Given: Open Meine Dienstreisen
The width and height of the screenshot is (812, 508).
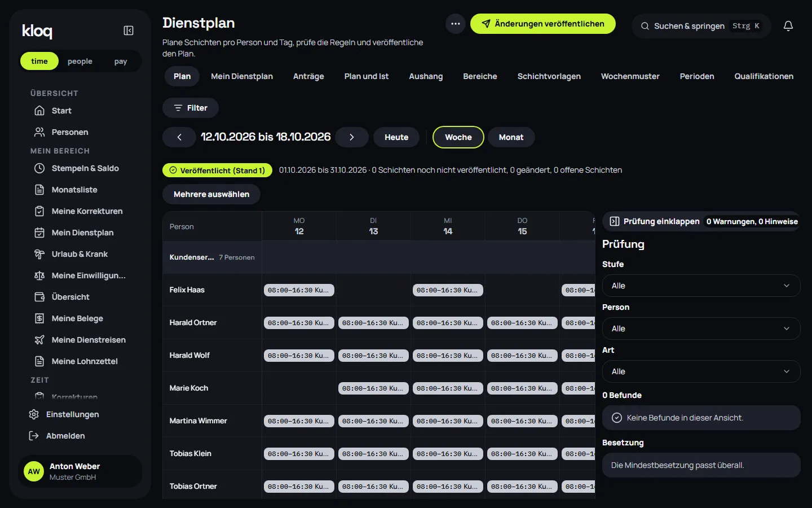Looking at the screenshot, I should click(80, 340).
